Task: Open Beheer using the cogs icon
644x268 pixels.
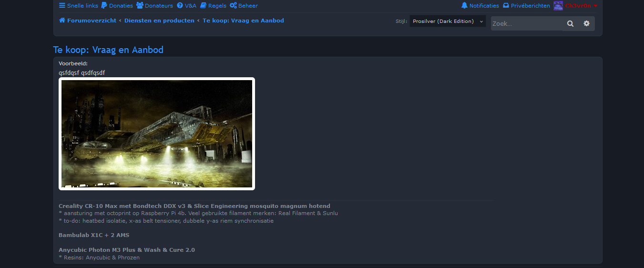Action: click(233, 6)
